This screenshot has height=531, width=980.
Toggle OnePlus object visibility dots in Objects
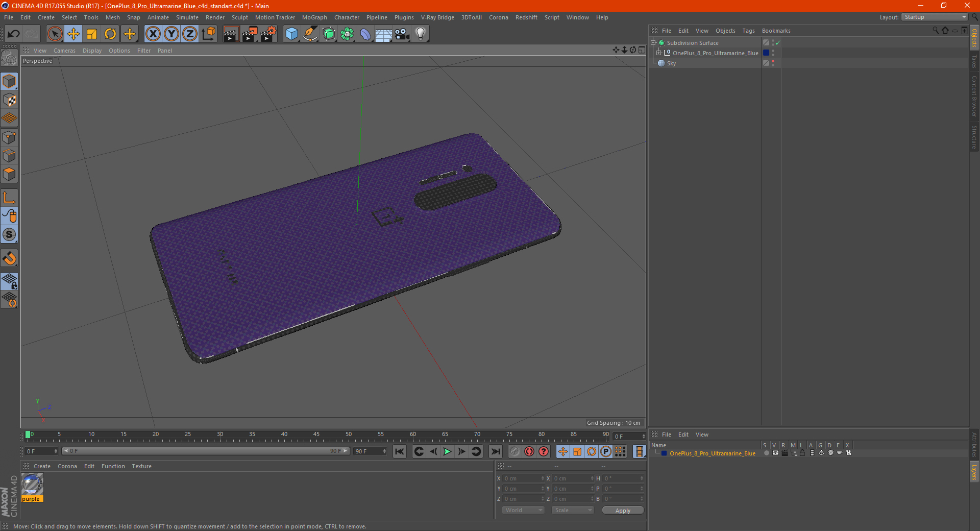(x=773, y=53)
